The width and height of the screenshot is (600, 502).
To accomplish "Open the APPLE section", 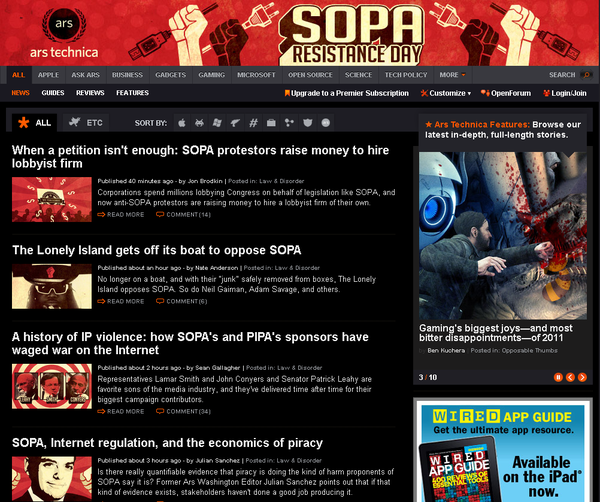I will click(x=48, y=75).
